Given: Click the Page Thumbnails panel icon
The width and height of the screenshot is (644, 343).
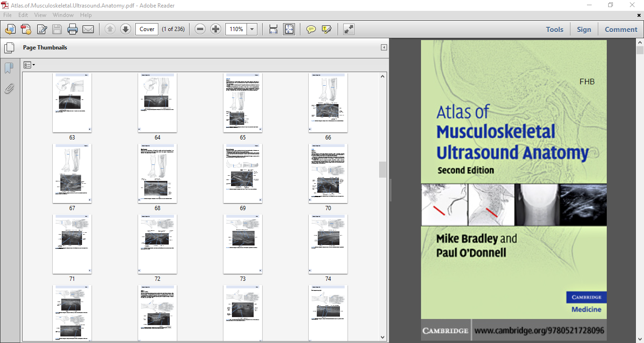Looking at the screenshot, I should [x=9, y=48].
